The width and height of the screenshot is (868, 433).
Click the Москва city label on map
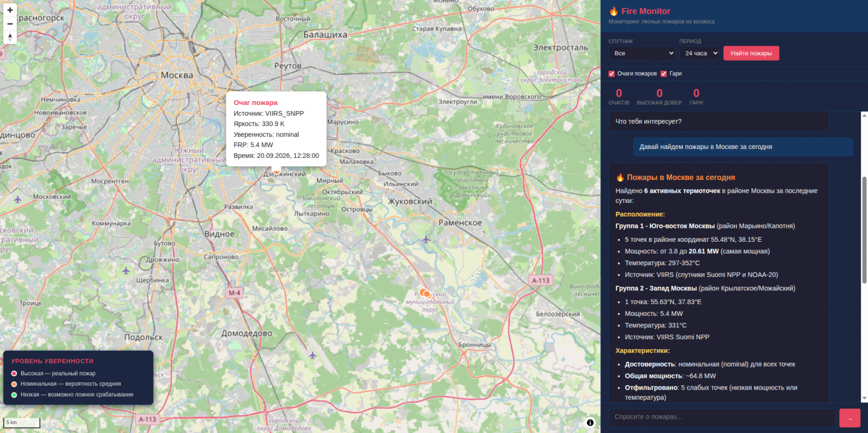177,75
